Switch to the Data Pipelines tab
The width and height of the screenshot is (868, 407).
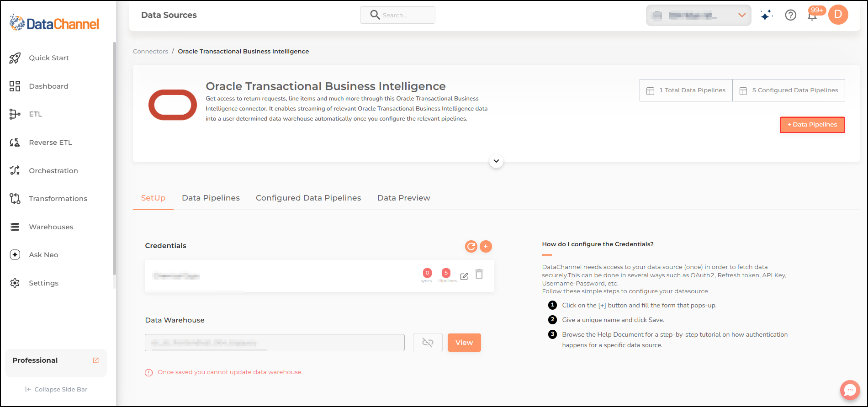tap(211, 198)
